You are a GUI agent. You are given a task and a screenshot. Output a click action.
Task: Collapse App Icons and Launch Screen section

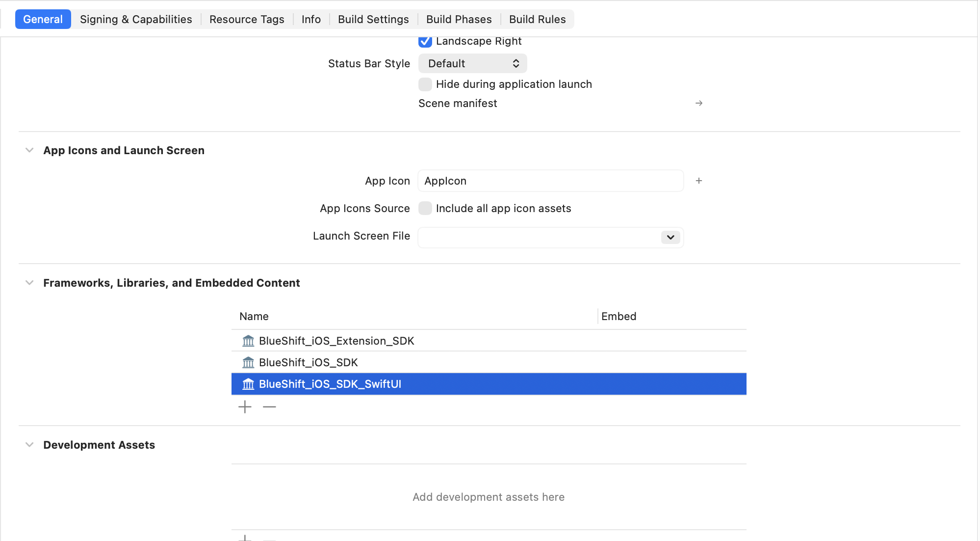click(x=29, y=150)
